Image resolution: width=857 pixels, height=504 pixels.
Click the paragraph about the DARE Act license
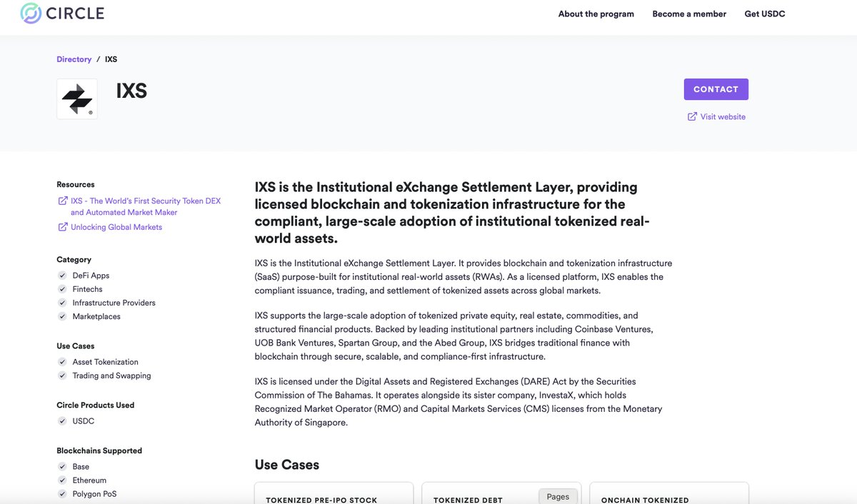coord(458,402)
